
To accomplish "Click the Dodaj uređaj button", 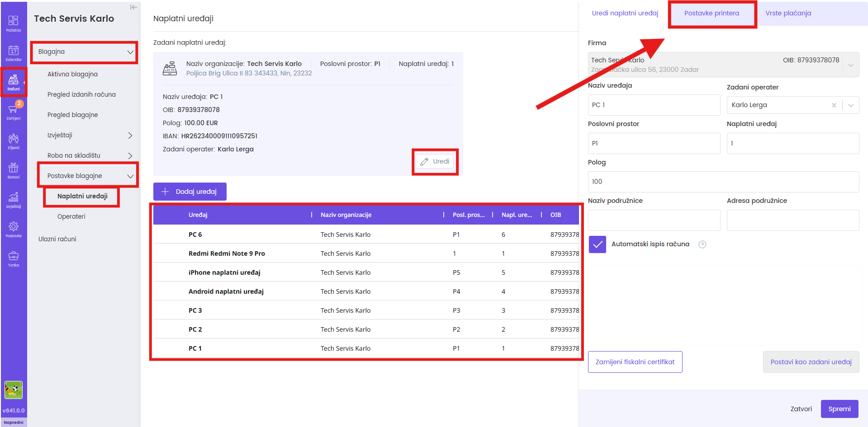I will 190,192.
